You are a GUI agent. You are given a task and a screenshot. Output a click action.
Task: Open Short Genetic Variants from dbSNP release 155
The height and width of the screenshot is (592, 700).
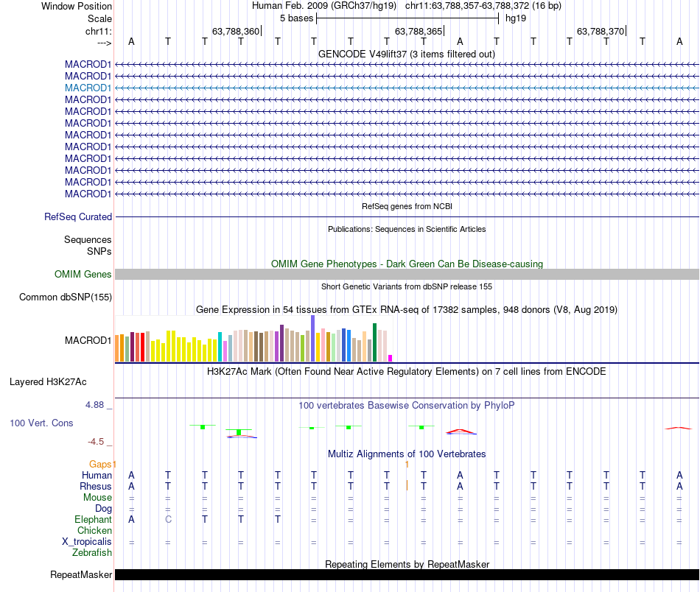pos(407,286)
